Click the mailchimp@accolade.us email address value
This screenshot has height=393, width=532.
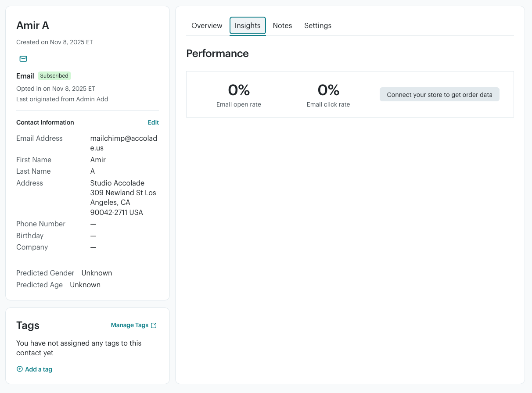(123, 143)
